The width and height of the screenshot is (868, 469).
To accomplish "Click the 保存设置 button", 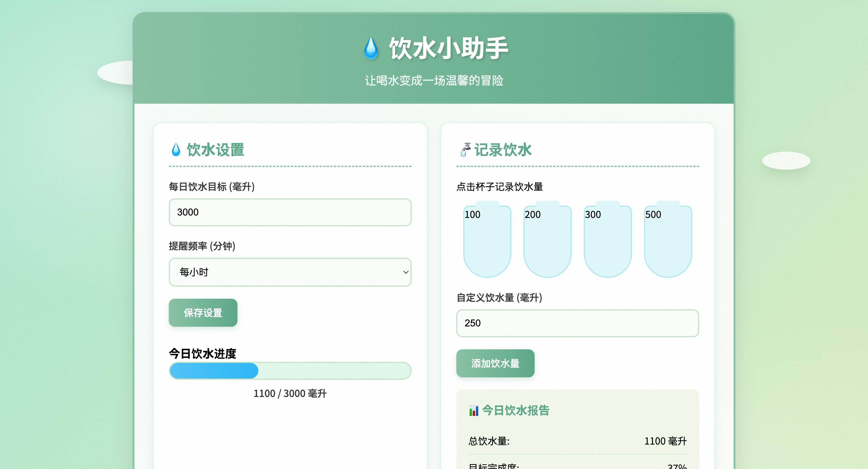I will click(x=203, y=313).
